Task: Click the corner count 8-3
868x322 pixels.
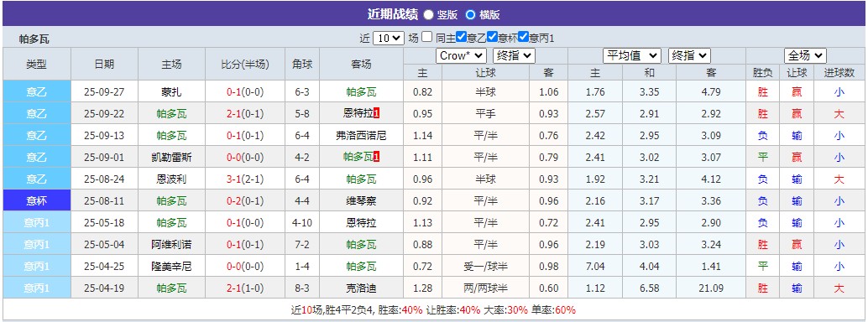Action: click(302, 288)
